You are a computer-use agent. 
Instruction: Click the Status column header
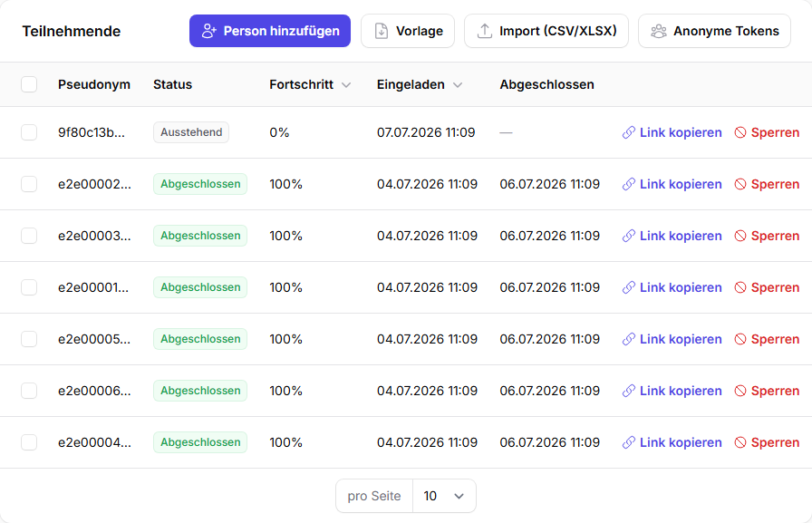(172, 84)
